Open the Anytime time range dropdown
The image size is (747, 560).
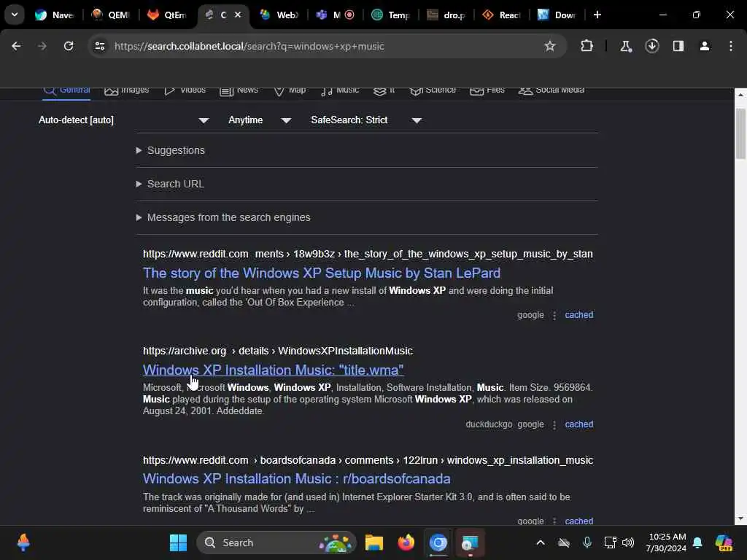coord(260,120)
